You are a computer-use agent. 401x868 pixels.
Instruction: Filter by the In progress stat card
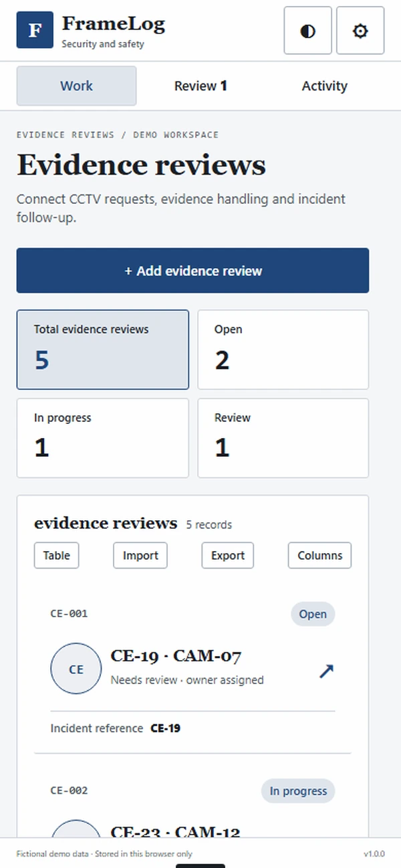[x=103, y=438]
